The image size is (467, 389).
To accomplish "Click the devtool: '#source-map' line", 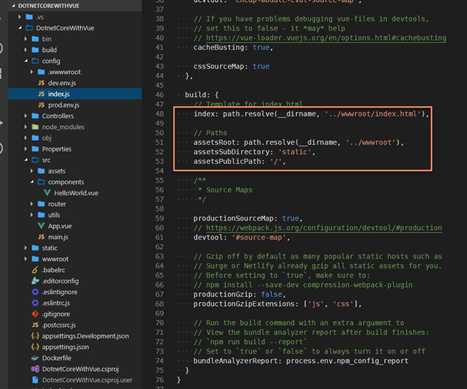I will [x=241, y=237].
